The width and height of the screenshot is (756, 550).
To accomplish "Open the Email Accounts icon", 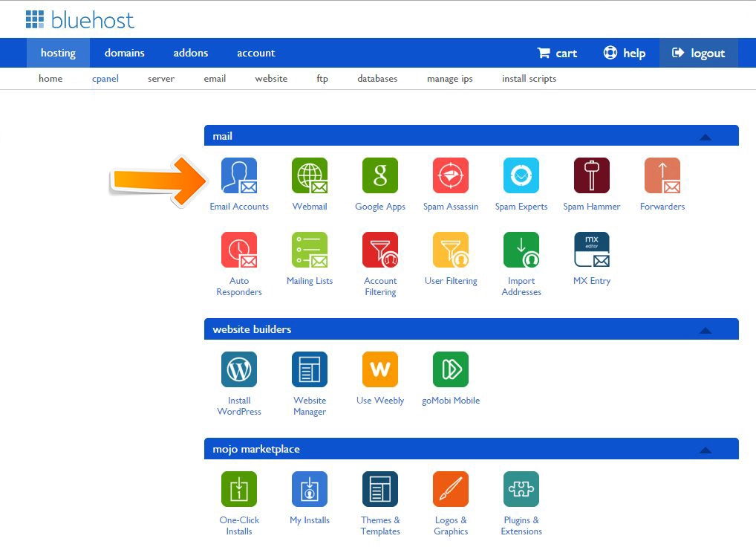I will coord(239,175).
